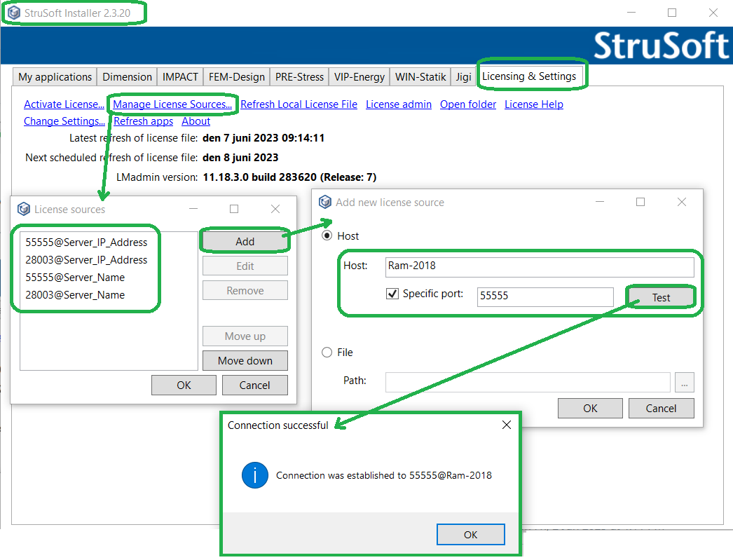Screen dimensions: 733x560
Task: Select 55555@Server_IP_Address in the list
Action: point(86,242)
